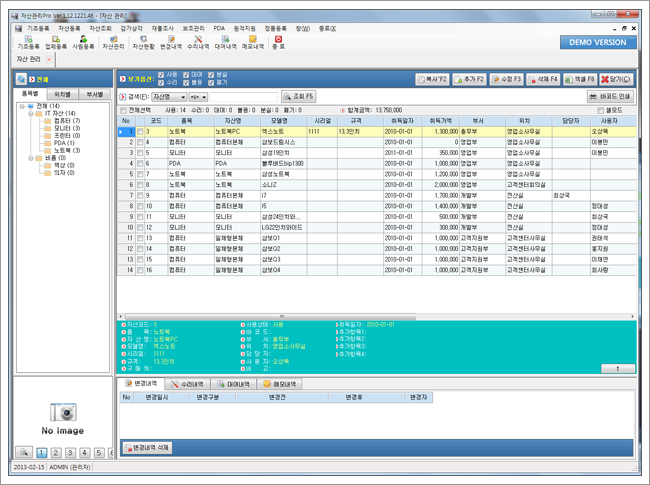Open the 감가상각 menu
This screenshot has height=485, width=650.
[131, 29]
